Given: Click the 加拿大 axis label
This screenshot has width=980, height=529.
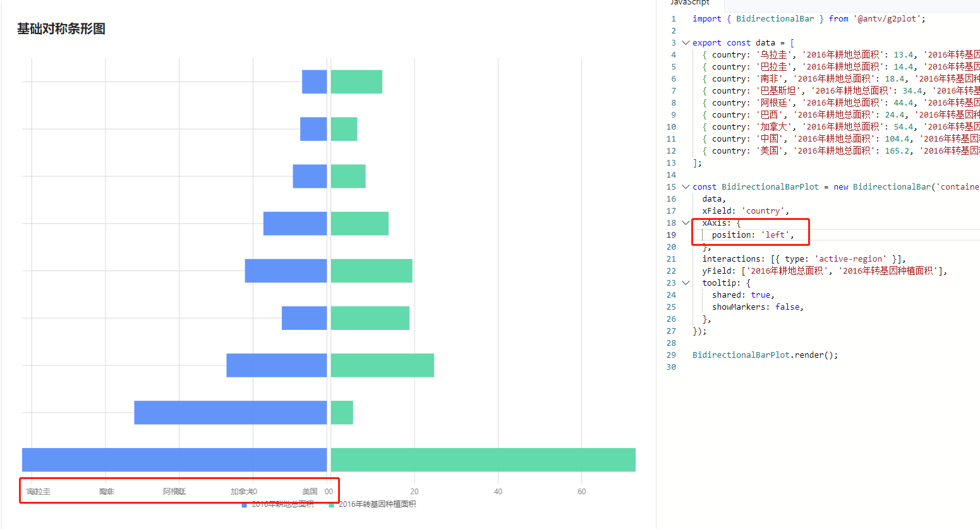Looking at the screenshot, I should click(241, 491).
